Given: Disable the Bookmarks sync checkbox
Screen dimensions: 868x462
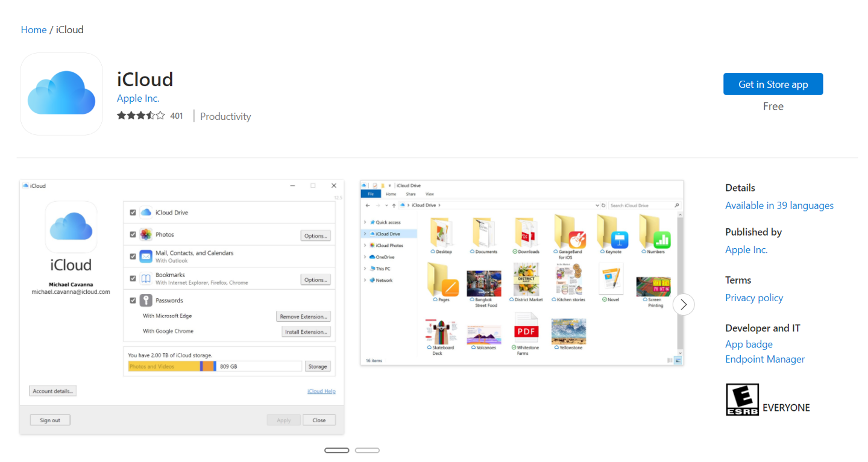Looking at the screenshot, I should (x=133, y=278).
